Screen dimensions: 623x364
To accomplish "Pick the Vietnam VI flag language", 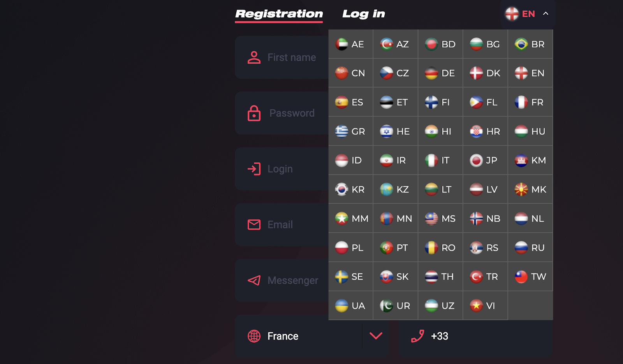I will pyautogui.click(x=485, y=306).
